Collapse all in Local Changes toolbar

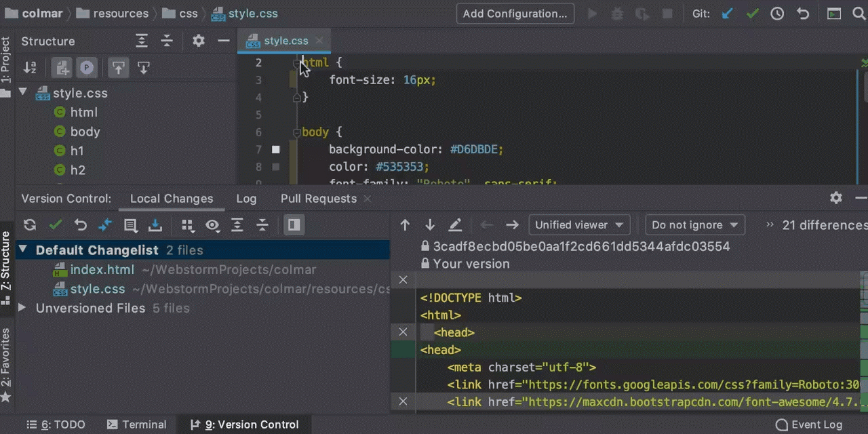(262, 225)
